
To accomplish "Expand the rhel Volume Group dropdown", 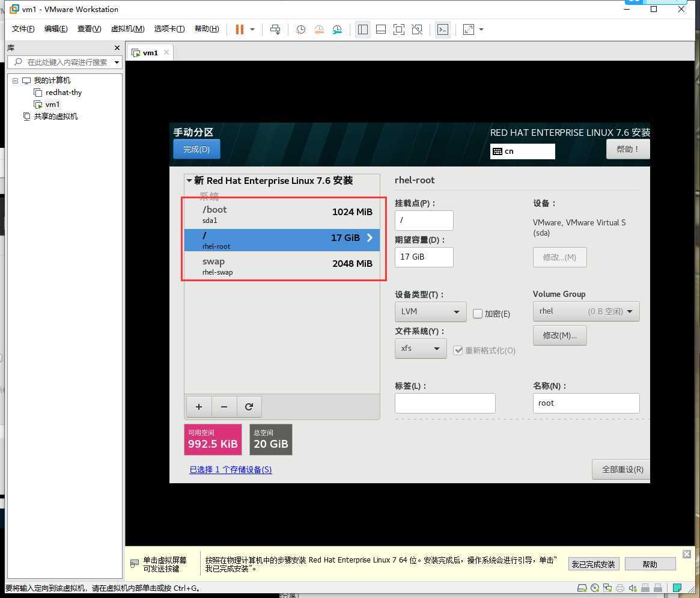I will click(586, 311).
